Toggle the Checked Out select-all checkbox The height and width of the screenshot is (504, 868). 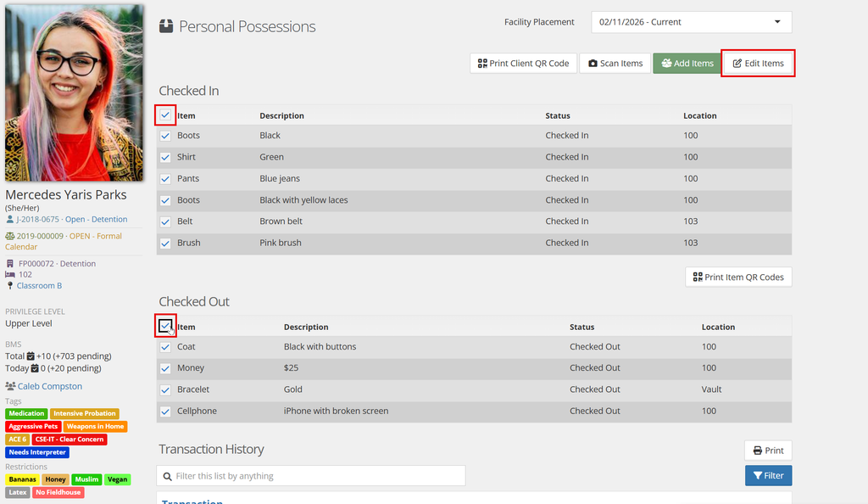[x=165, y=326]
